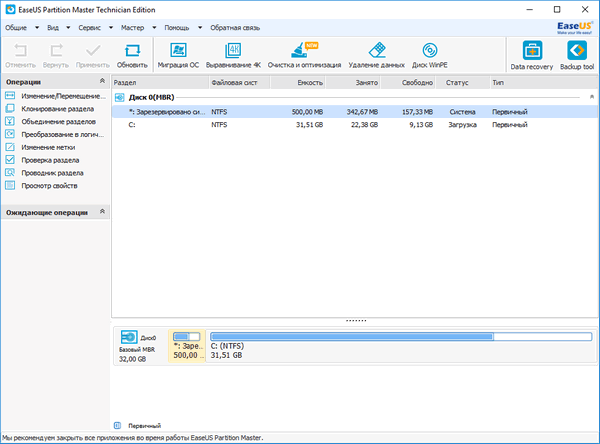This screenshot has width=600, height=444.
Task: Sort by Раздел column header
Action: pos(160,83)
